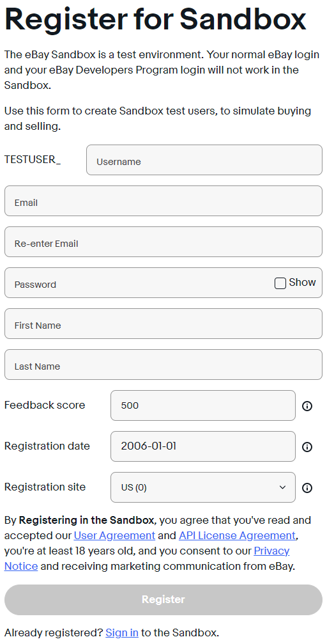Click the Last Name text box

(x=163, y=365)
